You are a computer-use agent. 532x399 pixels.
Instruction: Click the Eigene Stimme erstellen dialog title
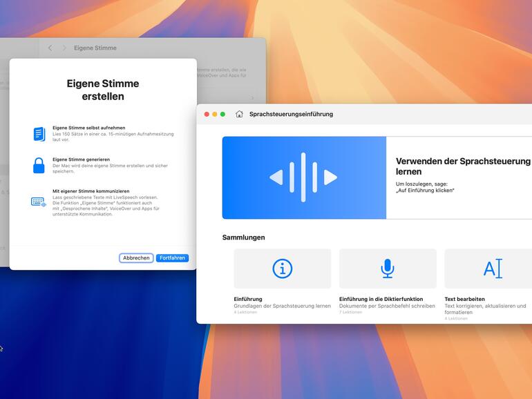coord(103,90)
